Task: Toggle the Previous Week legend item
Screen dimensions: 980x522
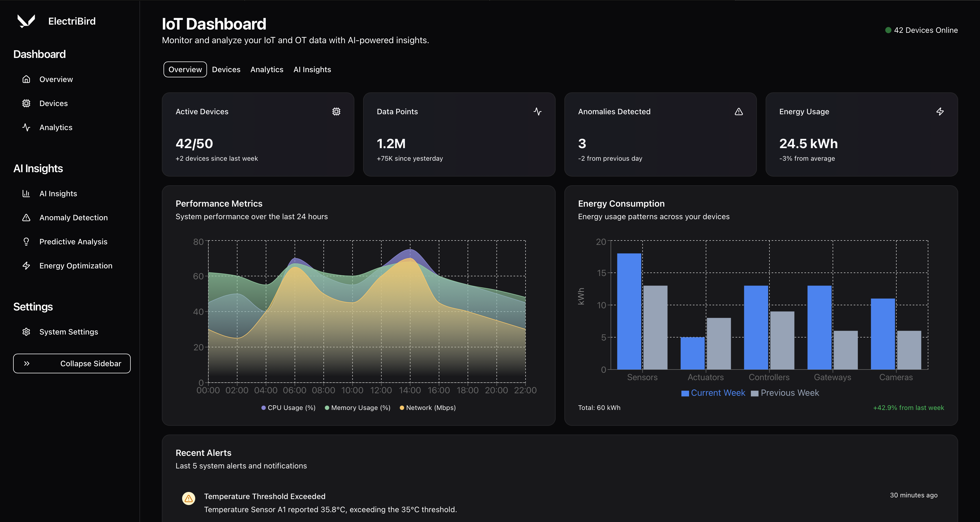Action: click(x=785, y=393)
